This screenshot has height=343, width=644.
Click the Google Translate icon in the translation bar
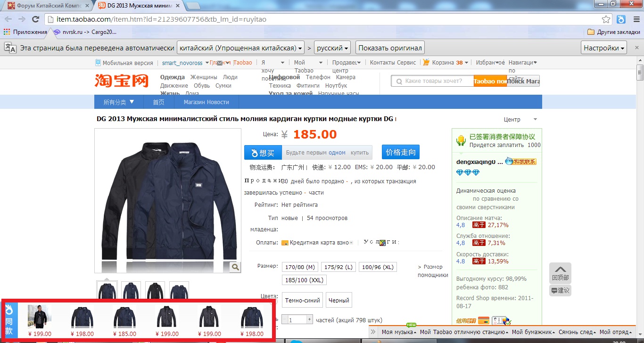click(x=10, y=48)
